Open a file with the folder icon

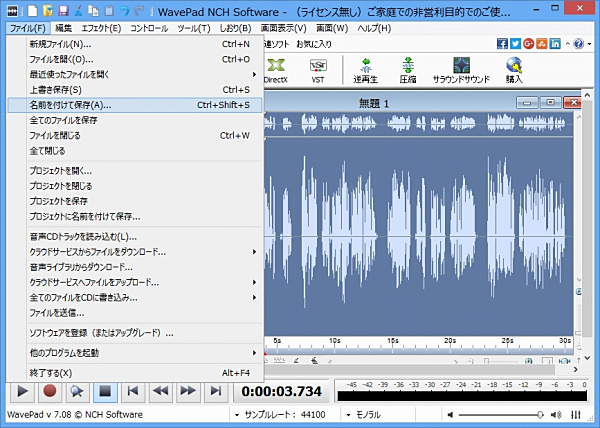point(48,11)
